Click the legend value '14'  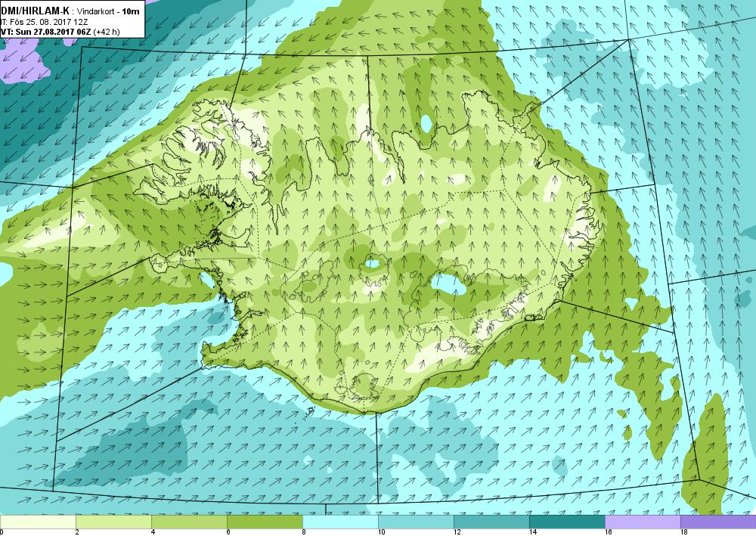tap(533, 532)
